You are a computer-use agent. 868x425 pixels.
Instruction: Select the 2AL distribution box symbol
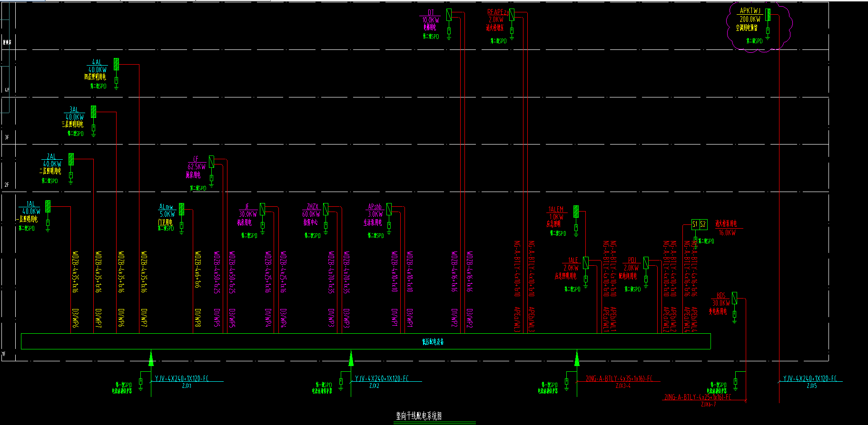(71, 159)
